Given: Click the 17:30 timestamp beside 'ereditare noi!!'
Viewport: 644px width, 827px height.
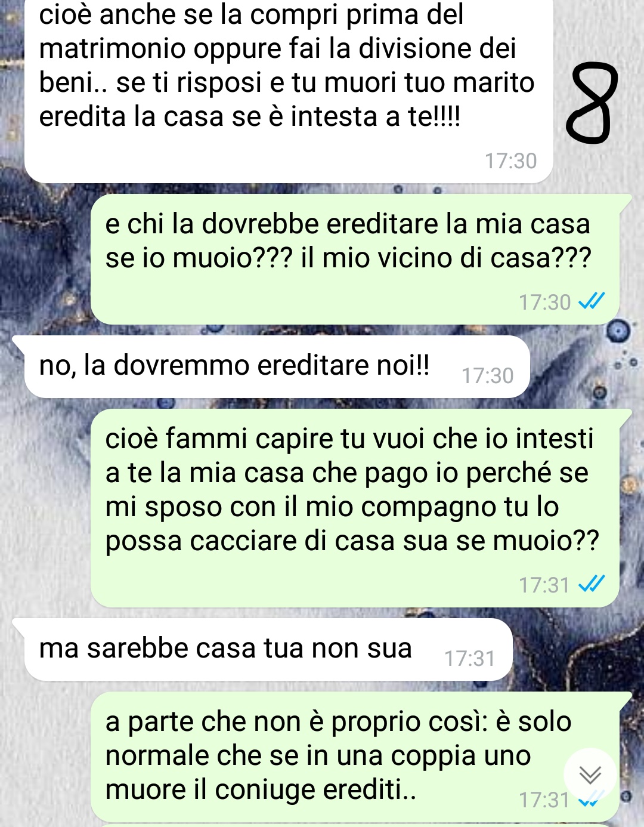Looking at the screenshot, I should 487,376.
